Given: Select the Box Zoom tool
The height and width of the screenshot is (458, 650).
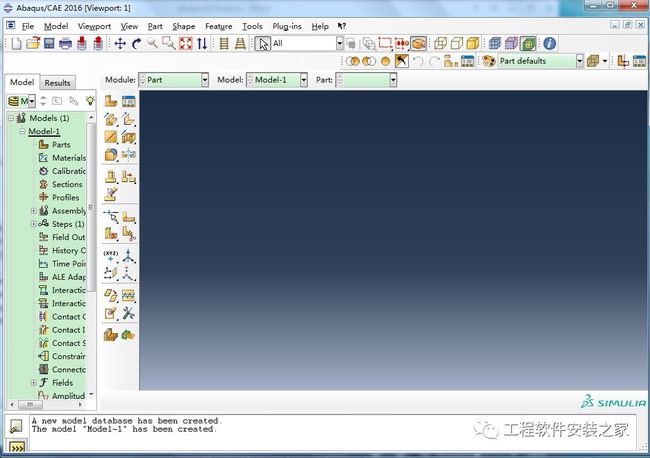Looking at the screenshot, I should point(169,43).
